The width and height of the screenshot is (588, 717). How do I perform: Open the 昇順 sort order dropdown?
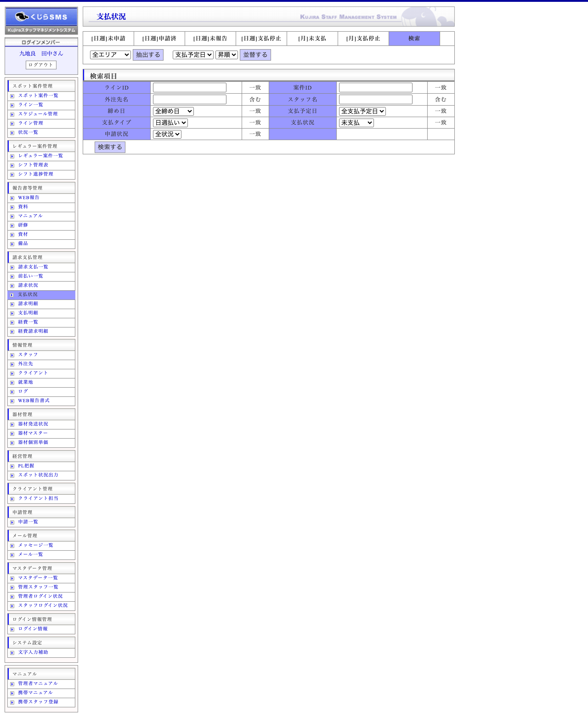point(227,54)
